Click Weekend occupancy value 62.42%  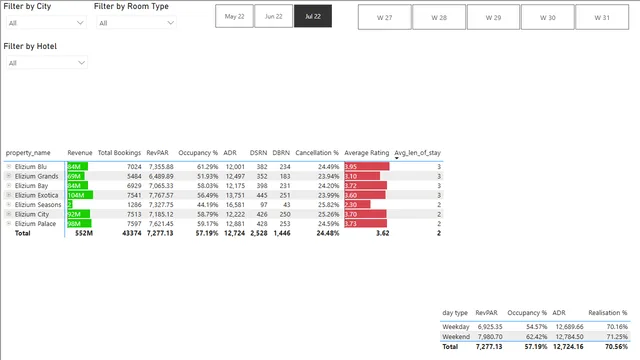(x=536, y=337)
